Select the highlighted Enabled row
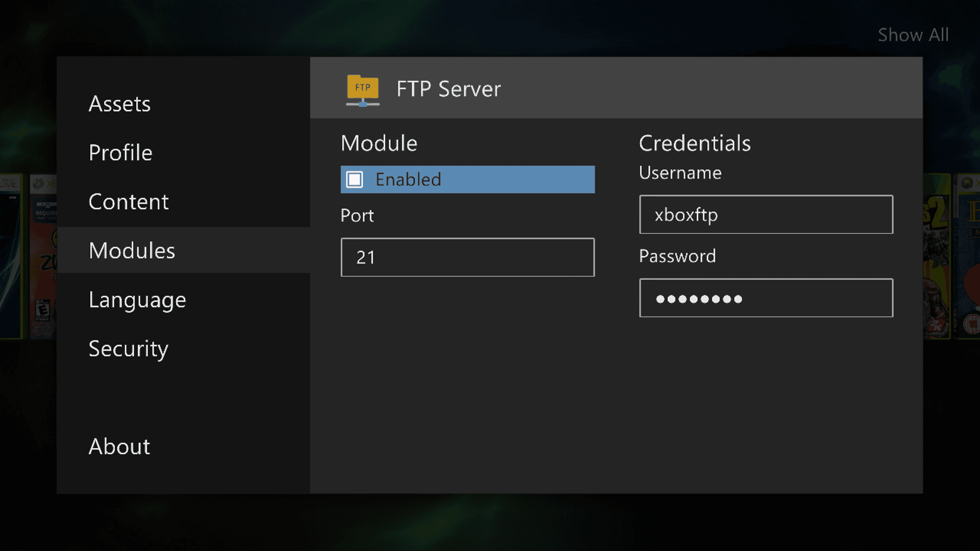 (467, 180)
